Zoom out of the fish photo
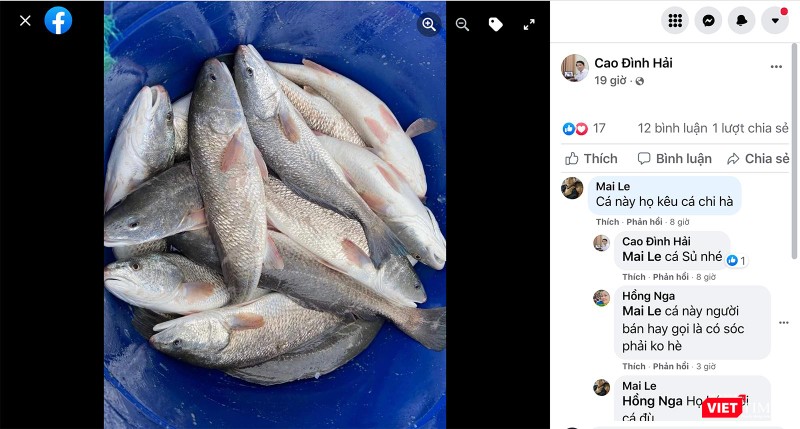Viewport: 800px width, 429px height. pyautogui.click(x=462, y=25)
